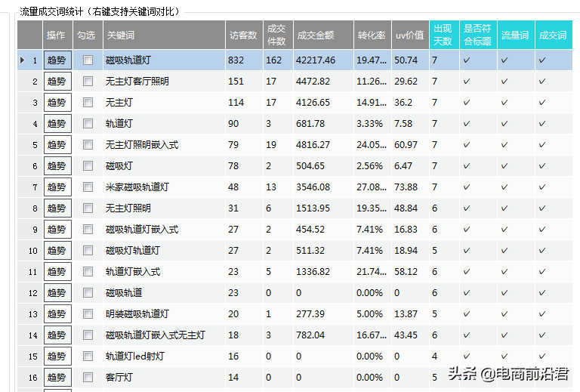The width and height of the screenshot is (580, 392).
Task: Click conversion rate 3.33%
Action: 369,124
